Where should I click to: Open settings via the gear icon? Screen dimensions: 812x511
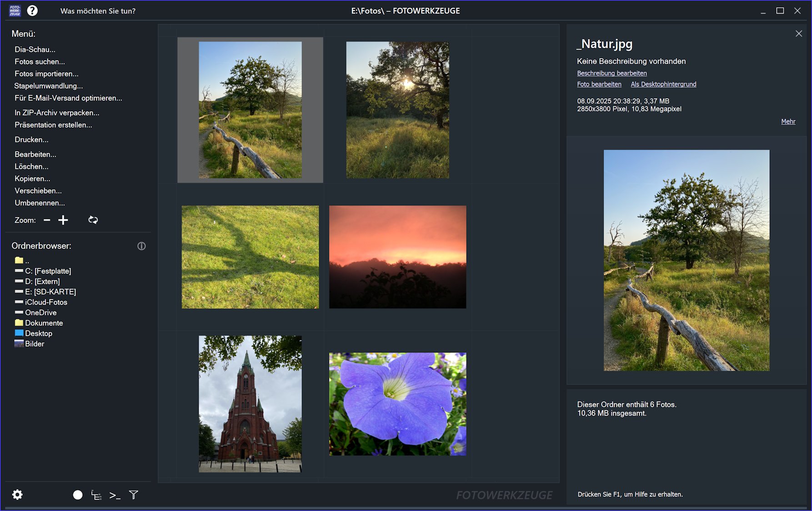17,495
